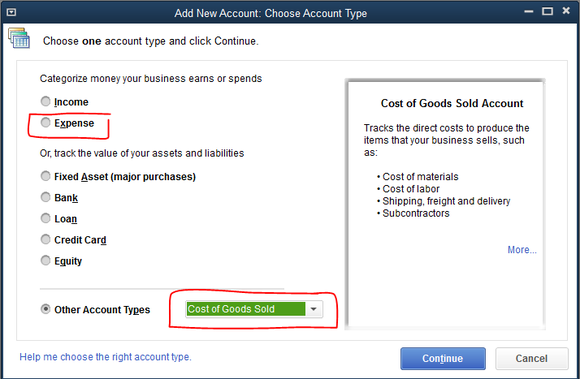
Task: Click the Cancel button
Action: click(x=532, y=358)
